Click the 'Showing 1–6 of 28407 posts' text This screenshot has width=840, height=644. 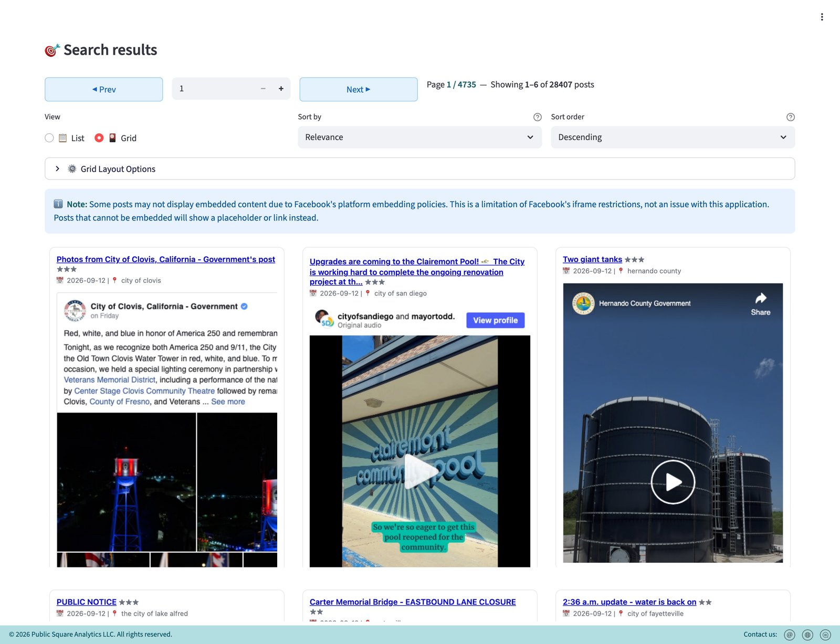pyautogui.click(x=542, y=85)
